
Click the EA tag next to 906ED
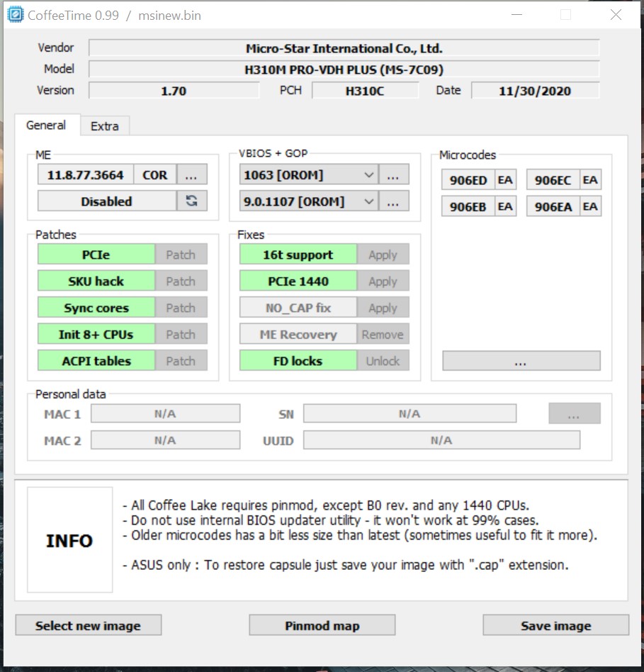click(506, 180)
